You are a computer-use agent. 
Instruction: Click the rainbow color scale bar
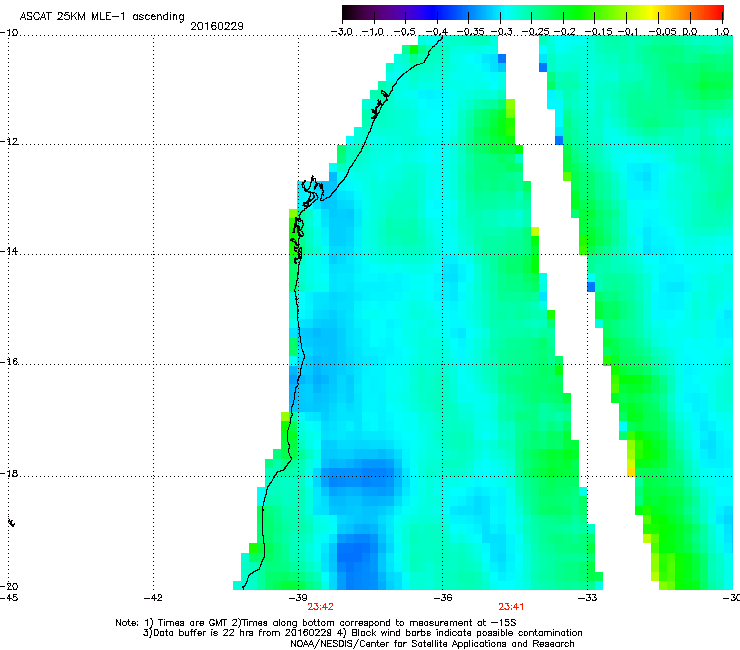[533, 13]
